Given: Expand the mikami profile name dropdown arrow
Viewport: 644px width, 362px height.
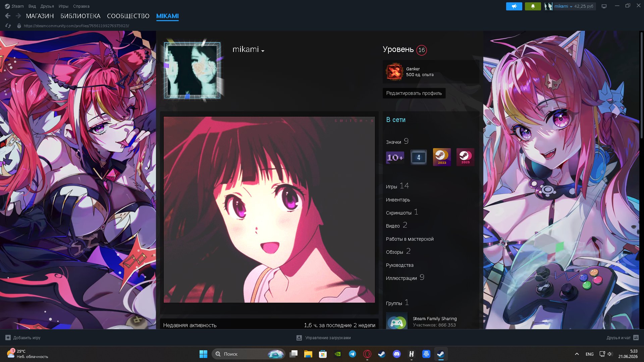Looking at the screenshot, I should pyautogui.click(x=263, y=51).
